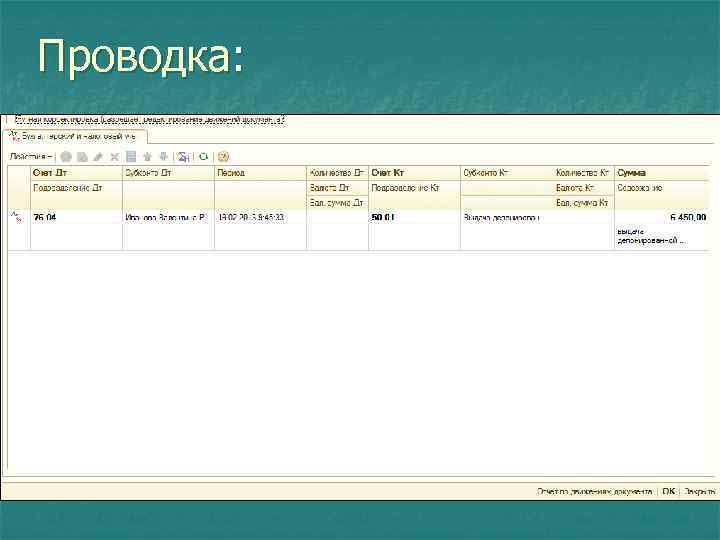The height and width of the screenshot is (540, 720).
Task: Switch to Бухгалтерский и налоговый учет tab
Action: pyautogui.click(x=76, y=136)
